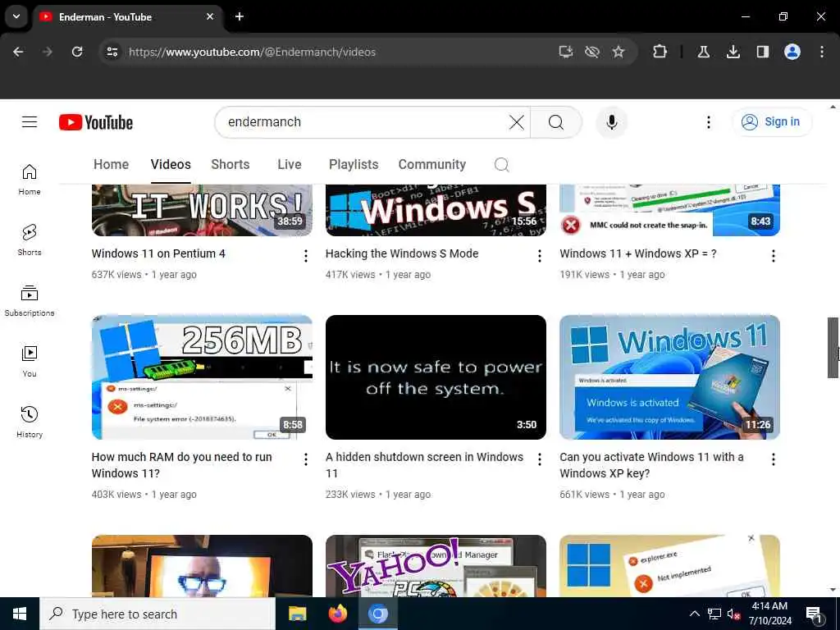
Task: Open the Chrome Labs flask icon
Action: (703, 52)
